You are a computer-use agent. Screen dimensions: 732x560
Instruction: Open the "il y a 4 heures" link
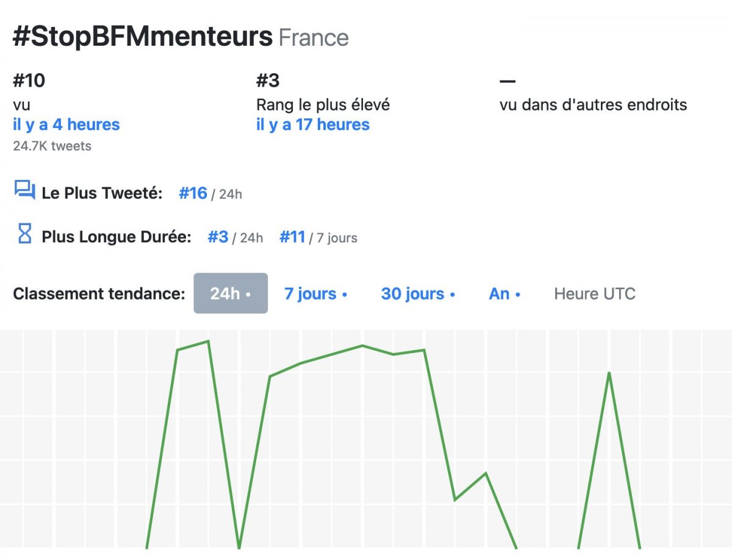click(x=66, y=125)
